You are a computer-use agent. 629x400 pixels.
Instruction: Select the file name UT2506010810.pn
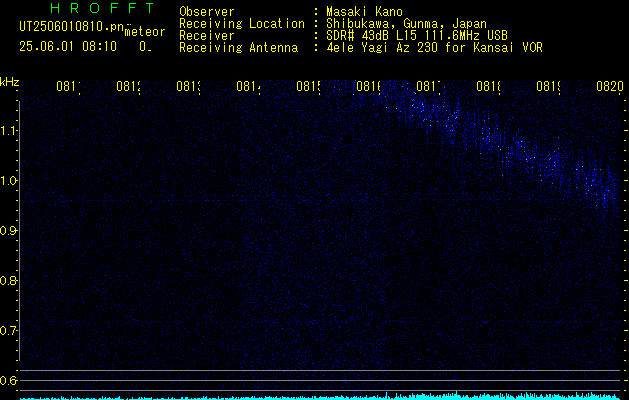click(x=72, y=27)
